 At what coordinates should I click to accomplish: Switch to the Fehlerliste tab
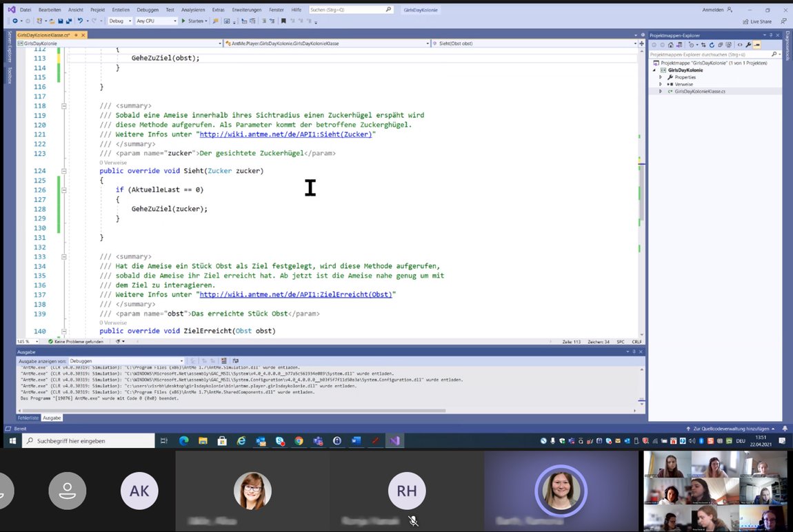[x=28, y=418]
